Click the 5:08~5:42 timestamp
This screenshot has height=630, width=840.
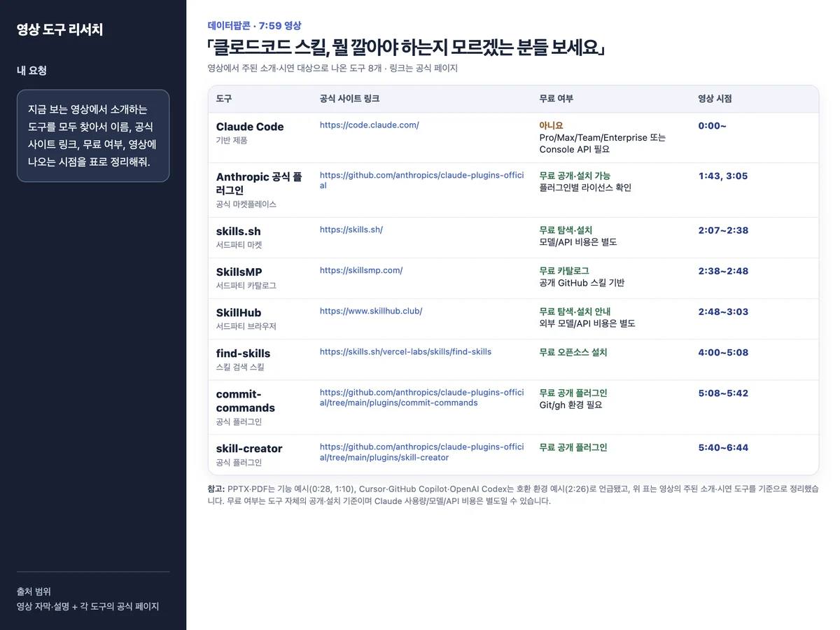coord(724,393)
